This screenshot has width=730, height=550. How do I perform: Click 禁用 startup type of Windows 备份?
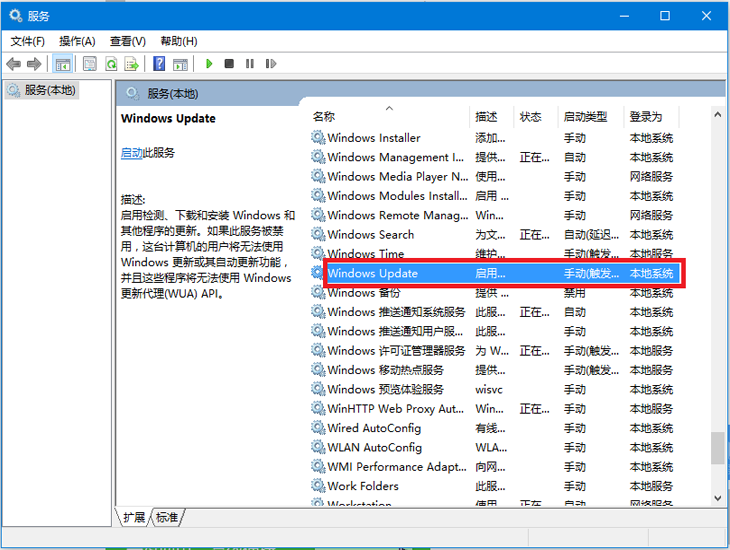(x=575, y=293)
